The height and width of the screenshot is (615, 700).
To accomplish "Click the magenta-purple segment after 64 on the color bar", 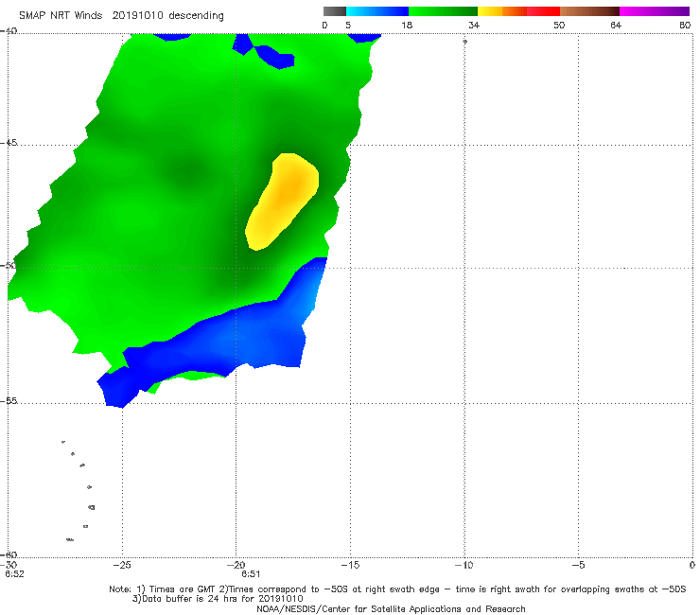I will [x=655, y=11].
